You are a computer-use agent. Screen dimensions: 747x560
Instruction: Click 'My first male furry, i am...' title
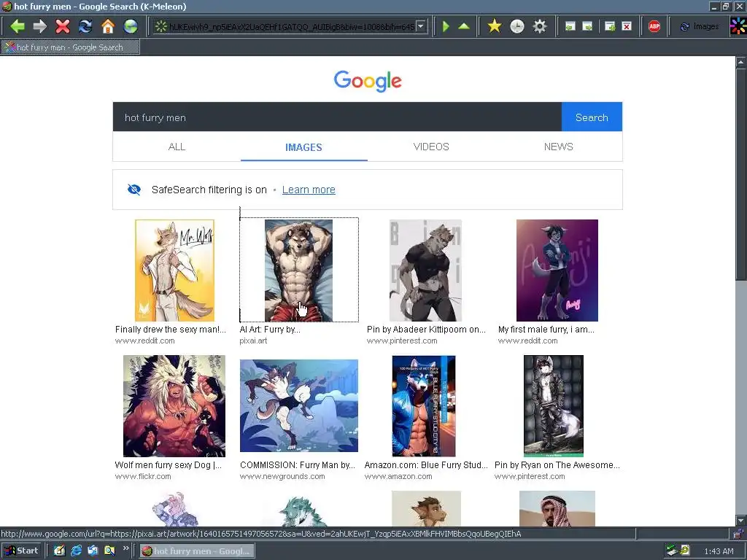point(546,329)
